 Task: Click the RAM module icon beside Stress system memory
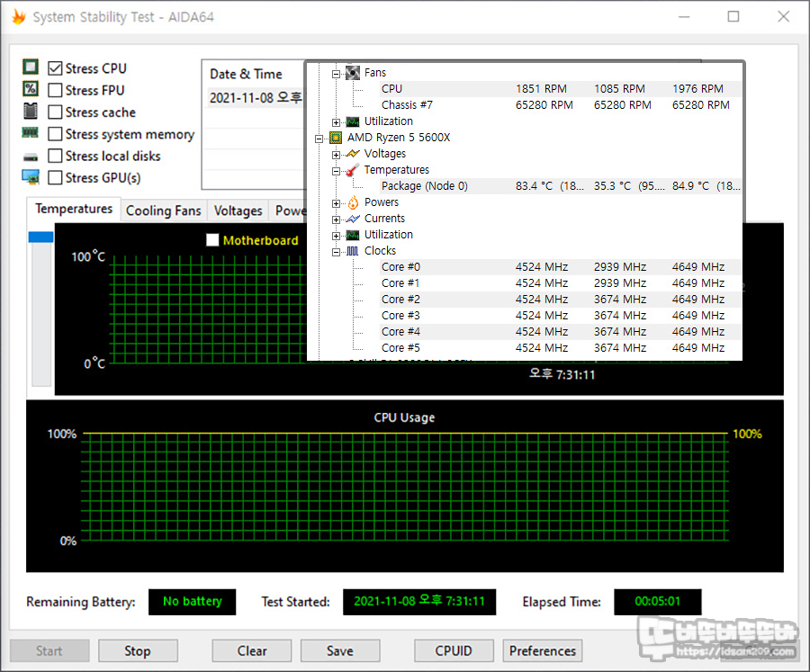31,133
